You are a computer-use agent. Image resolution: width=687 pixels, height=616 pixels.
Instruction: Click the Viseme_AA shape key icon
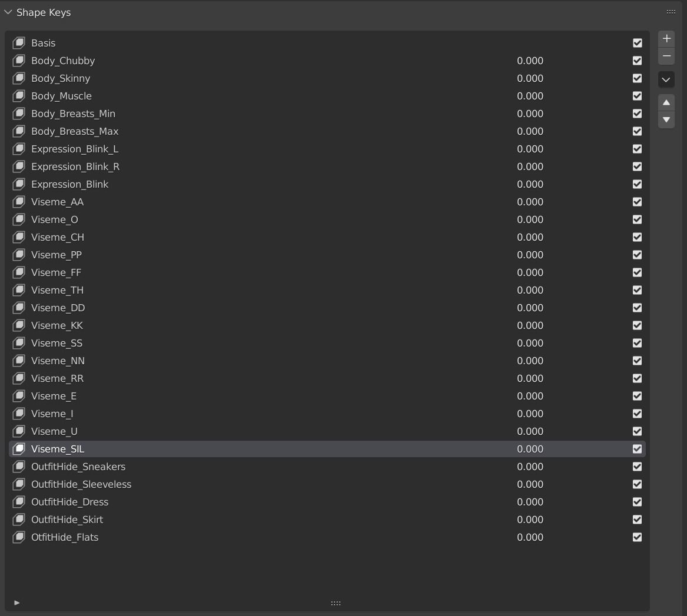[19, 202]
